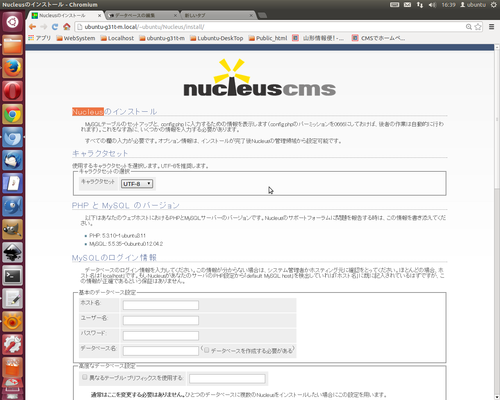Image resolution: width=500 pixels, height=400 pixels.
Task: Open a new browser tab
Action: (262, 15)
